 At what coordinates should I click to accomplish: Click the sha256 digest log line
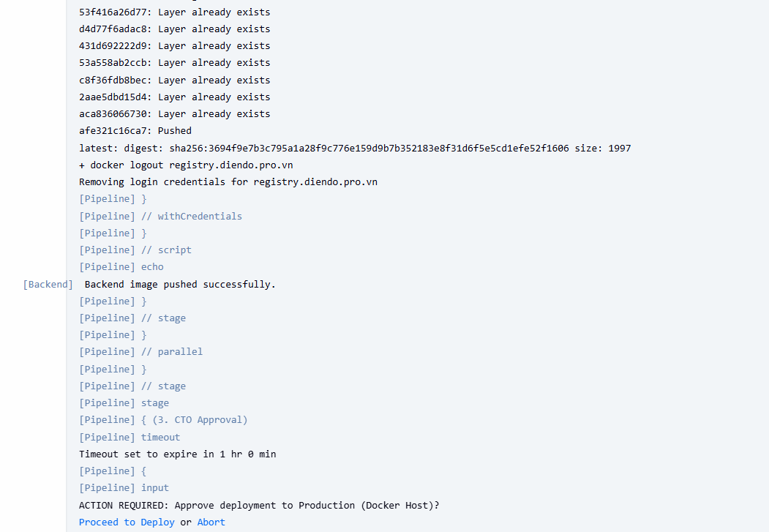tap(355, 148)
